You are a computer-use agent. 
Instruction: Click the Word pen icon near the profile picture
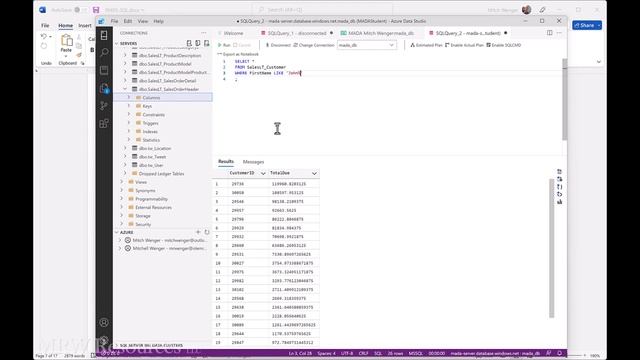click(542, 10)
